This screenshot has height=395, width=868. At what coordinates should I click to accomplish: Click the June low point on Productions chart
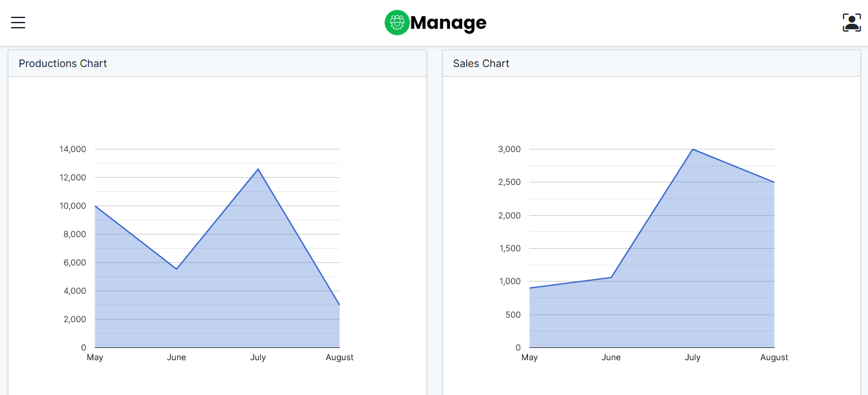[176, 269]
